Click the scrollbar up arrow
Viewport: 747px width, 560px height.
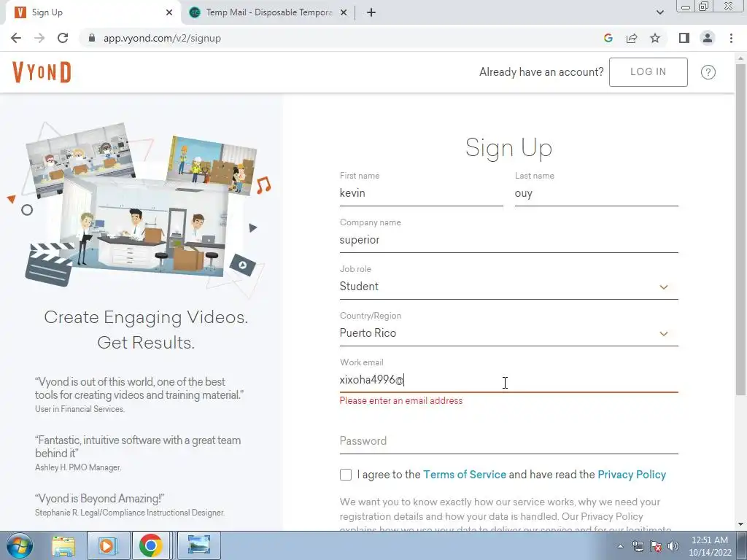[x=741, y=58]
